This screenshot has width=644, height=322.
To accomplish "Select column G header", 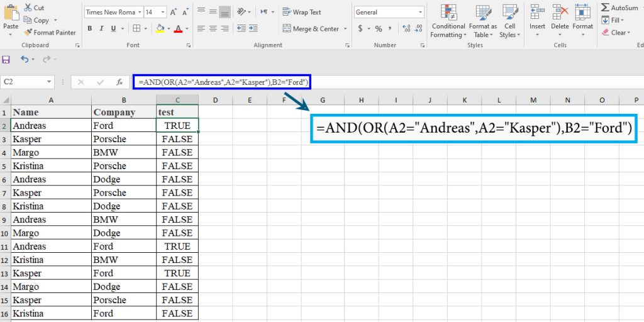I will pos(323,100).
